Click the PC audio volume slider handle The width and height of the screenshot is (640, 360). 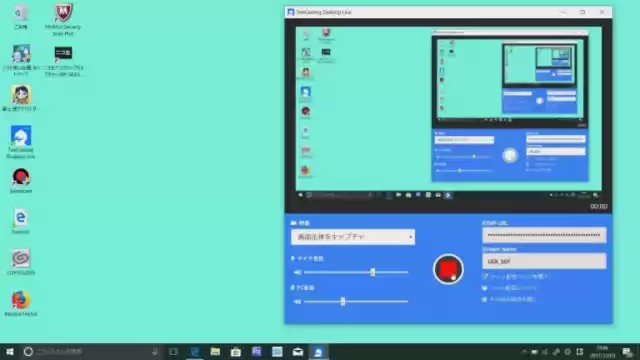point(343,302)
